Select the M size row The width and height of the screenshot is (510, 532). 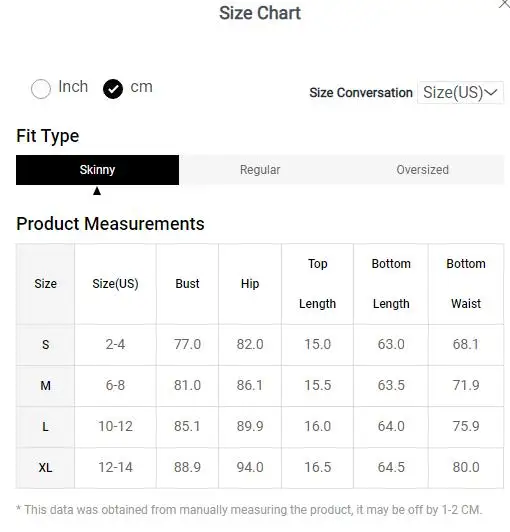coord(260,386)
